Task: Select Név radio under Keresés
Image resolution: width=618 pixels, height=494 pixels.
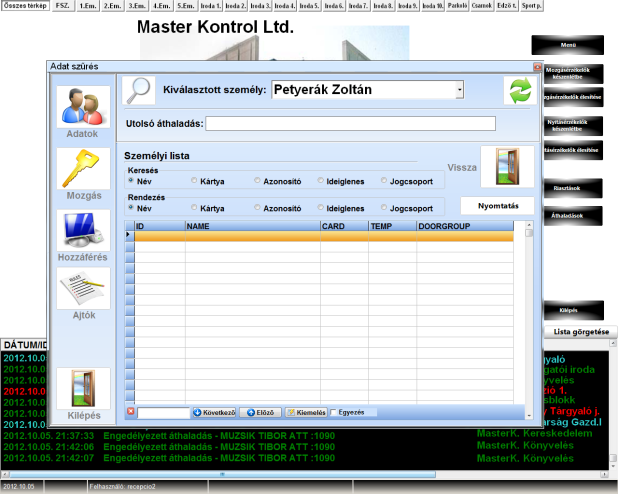Action: 131,181
